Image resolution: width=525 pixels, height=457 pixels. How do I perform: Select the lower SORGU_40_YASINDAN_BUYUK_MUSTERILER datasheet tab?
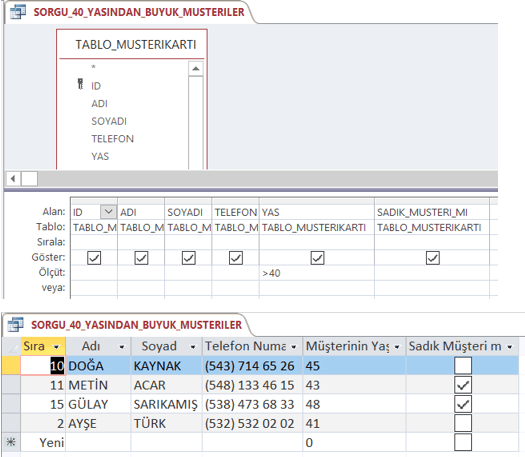(x=136, y=325)
